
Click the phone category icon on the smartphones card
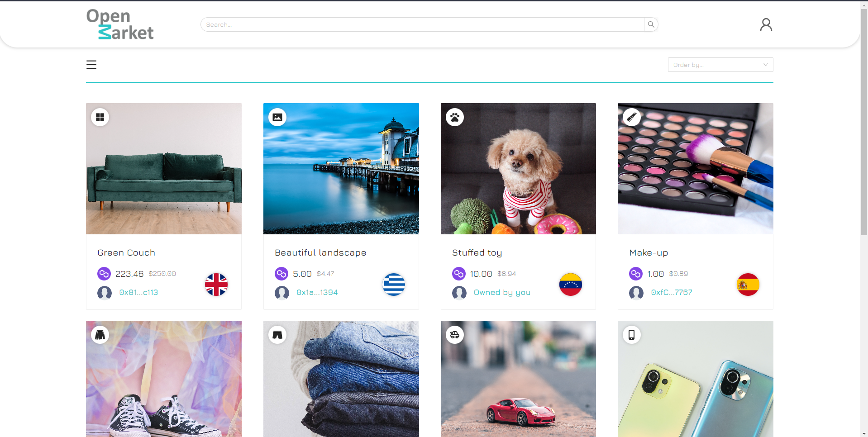pos(632,335)
